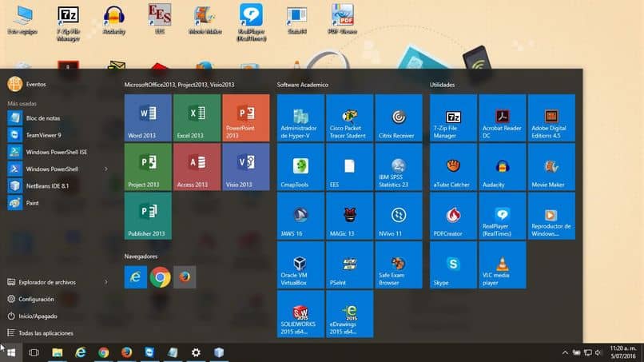Launch the CmapTools tile
The height and width of the screenshot is (362, 644).
[300, 167]
